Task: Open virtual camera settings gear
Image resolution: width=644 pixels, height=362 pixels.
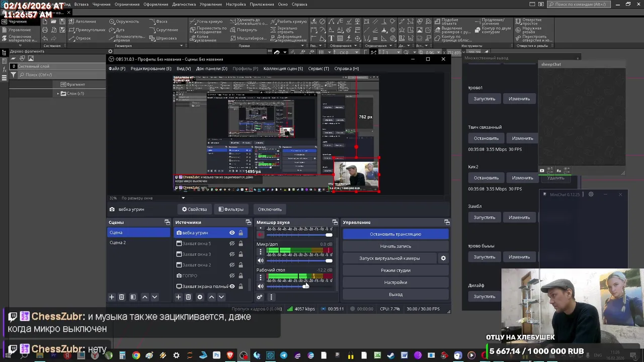Action: click(x=443, y=258)
